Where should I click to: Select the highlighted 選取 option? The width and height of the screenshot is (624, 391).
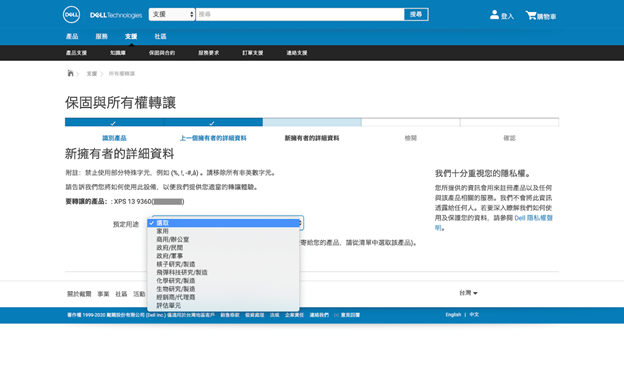223,223
